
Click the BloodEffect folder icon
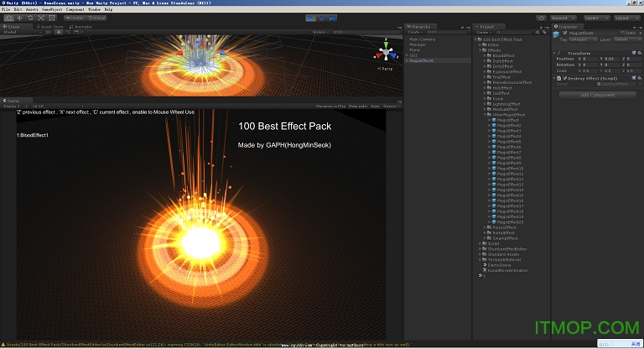tap(490, 55)
